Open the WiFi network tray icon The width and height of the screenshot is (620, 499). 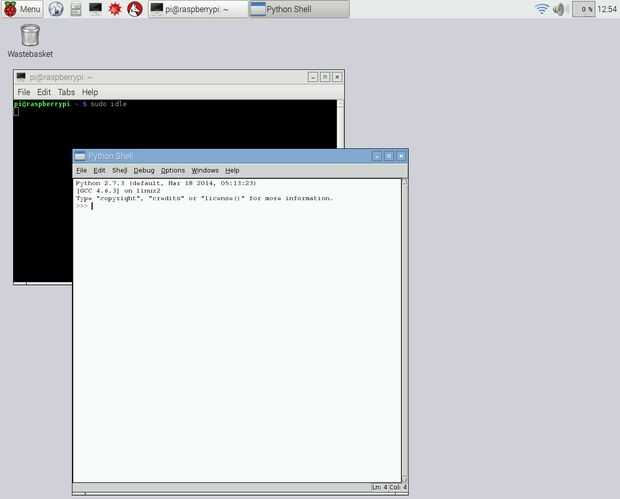point(542,9)
